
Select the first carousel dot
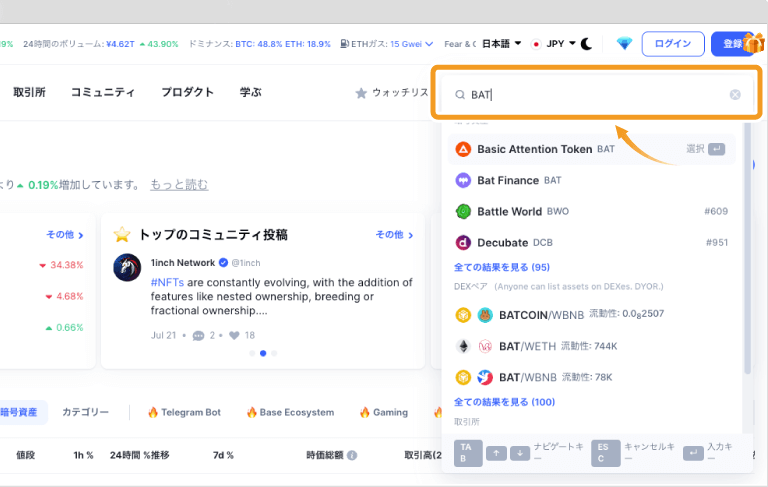click(x=252, y=353)
